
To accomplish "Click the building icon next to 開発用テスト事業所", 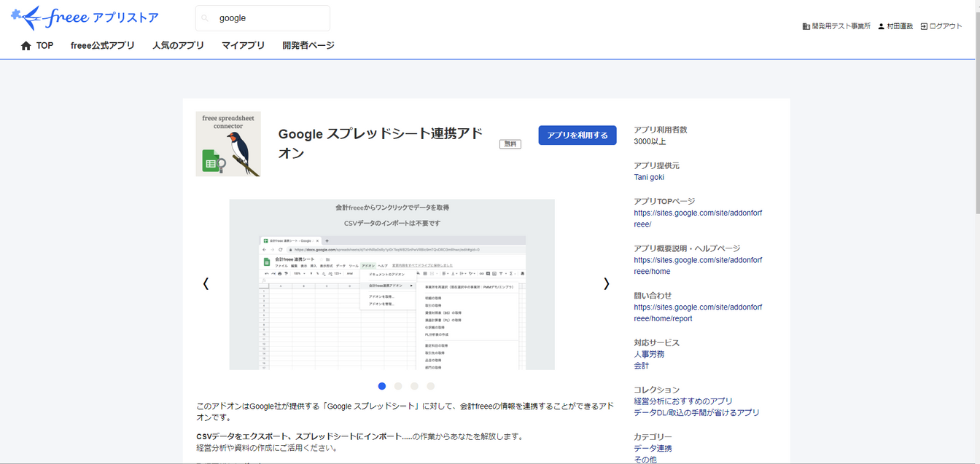I will coord(806,26).
